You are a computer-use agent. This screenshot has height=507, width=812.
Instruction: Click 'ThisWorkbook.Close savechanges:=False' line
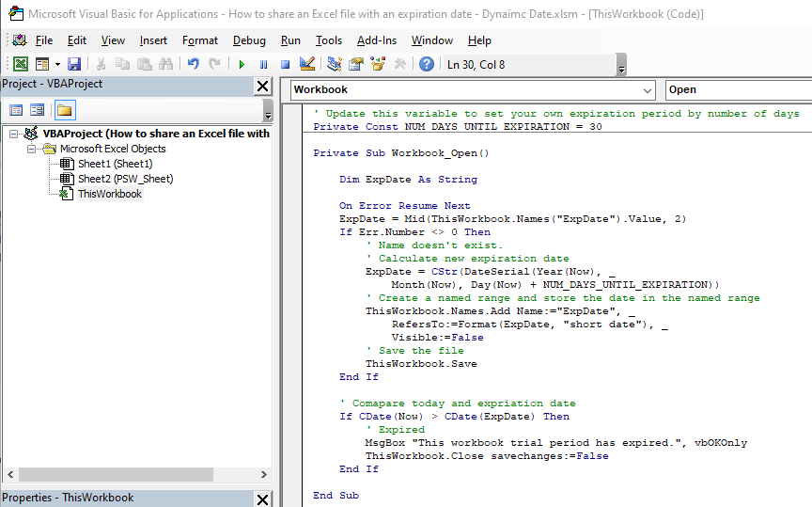coord(487,456)
